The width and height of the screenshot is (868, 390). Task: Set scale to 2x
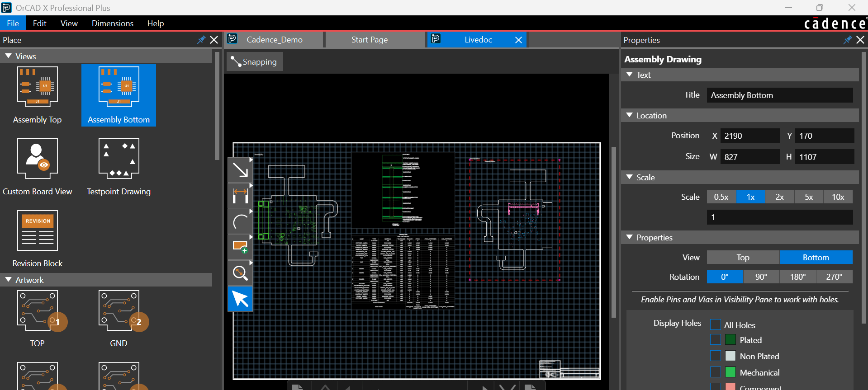click(780, 197)
